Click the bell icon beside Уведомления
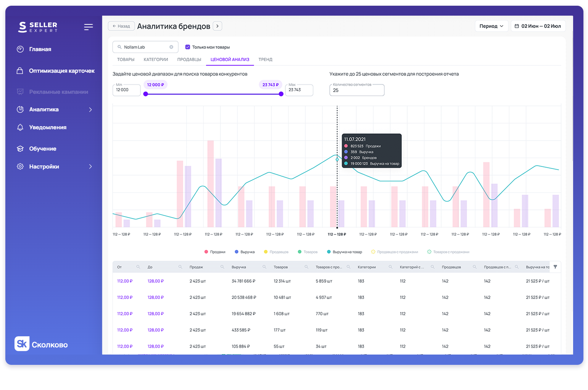 (20, 127)
